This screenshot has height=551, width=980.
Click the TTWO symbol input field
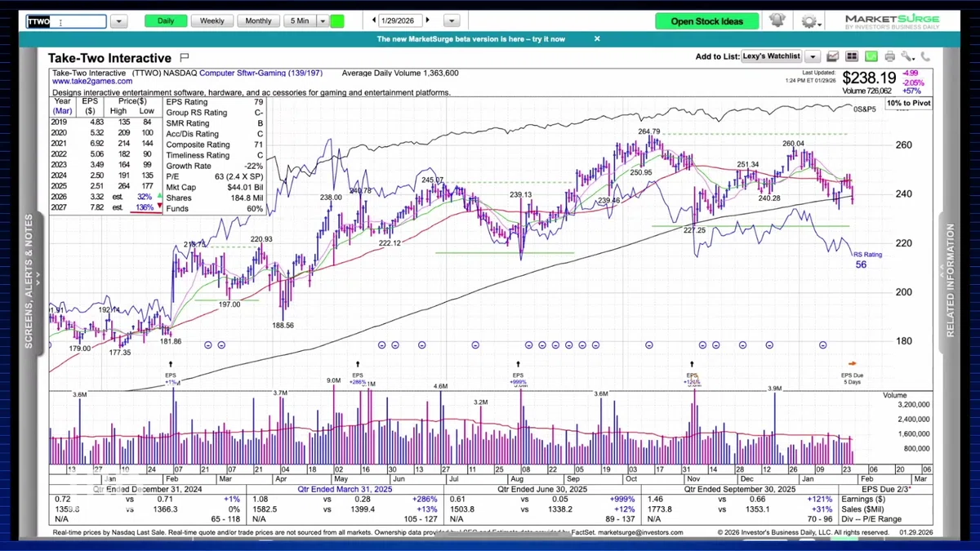click(65, 22)
